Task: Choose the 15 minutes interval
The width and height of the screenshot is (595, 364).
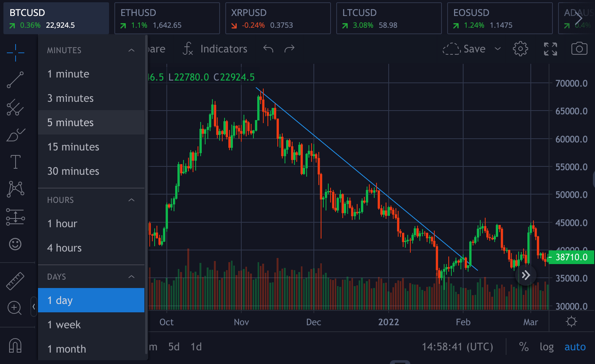Action: pyautogui.click(x=73, y=147)
